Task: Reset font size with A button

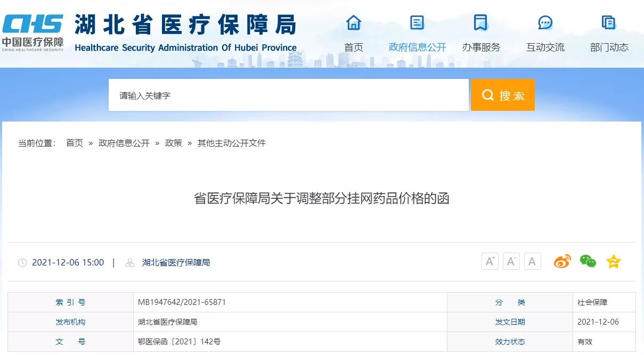Action: point(532,262)
